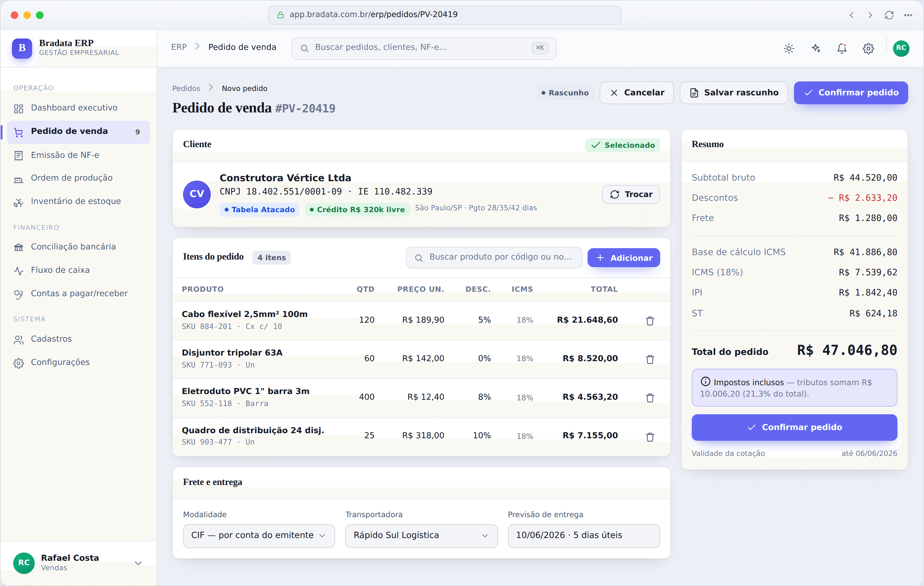Click the 0% discount in Disjuntor row
The height and width of the screenshot is (586, 924).
tap(484, 358)
